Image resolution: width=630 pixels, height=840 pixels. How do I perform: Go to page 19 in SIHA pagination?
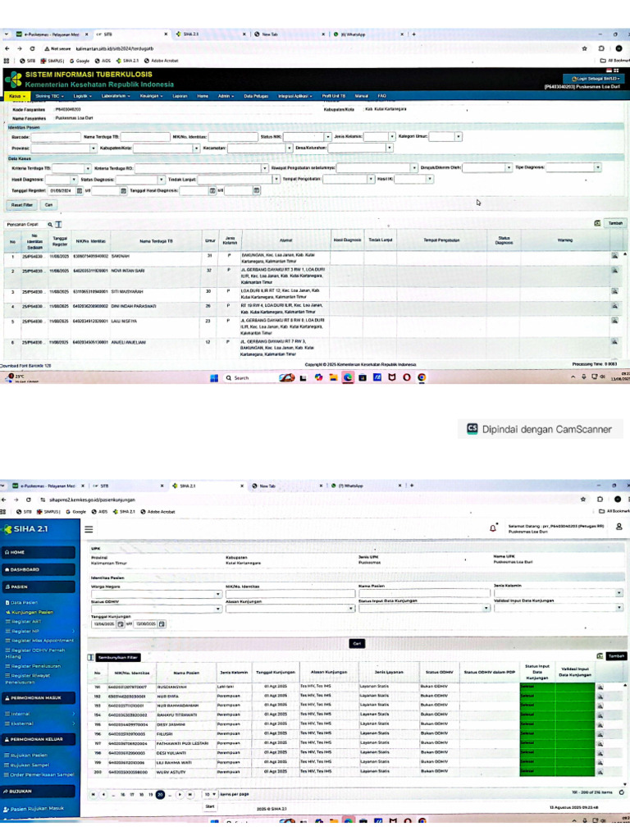(x=151, y=795)
